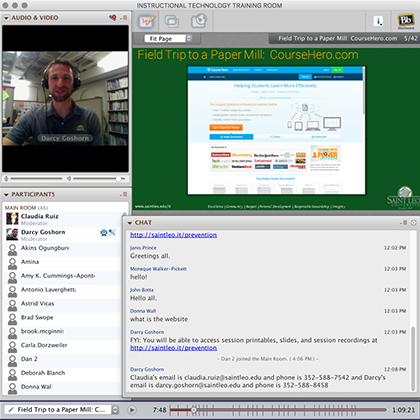Open the saintleo.it/prevention link at chat top
Screen dimensions: 420x420
click(173, 235)
